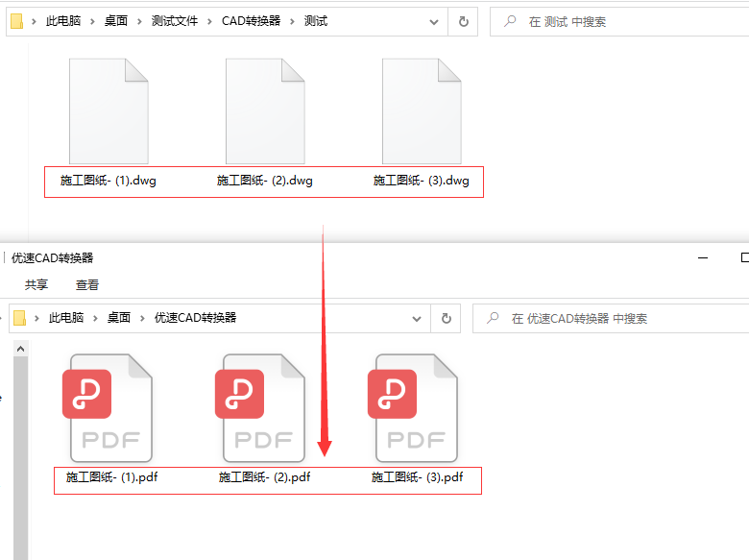Select the 施工图纸- (1).pdf file icon

pos(108,408)
